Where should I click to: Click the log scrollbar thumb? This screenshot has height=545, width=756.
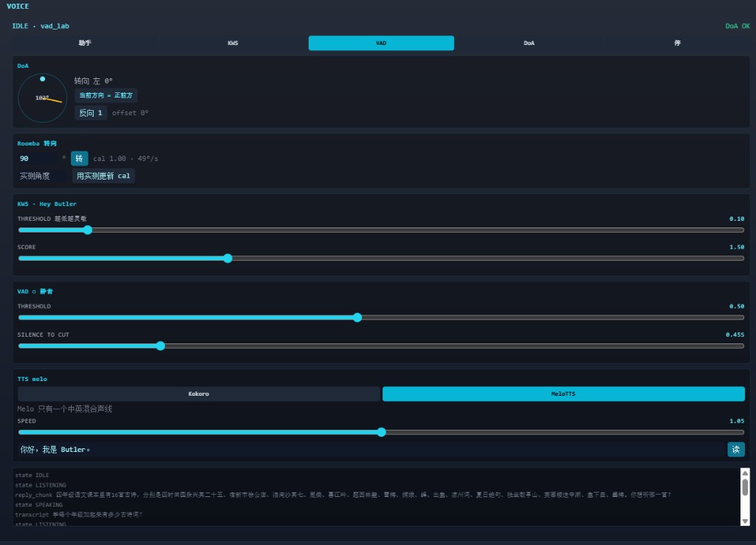click(745, 487)
